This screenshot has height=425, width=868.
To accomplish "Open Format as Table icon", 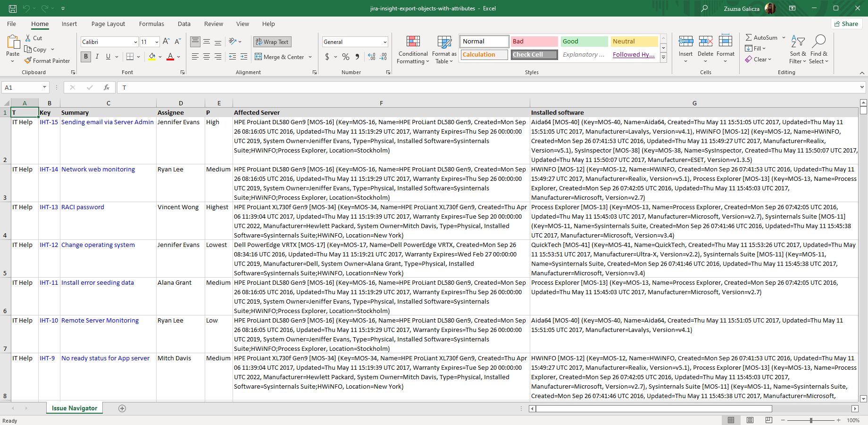I will (x=444, y=42).
